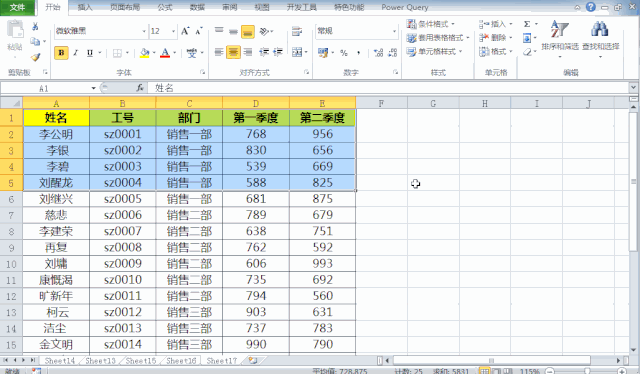This screenshot has height=374, width=640.
Task: Open the Conditional Formatting (条件格式) dropdown
Action: tap(430, 24)
